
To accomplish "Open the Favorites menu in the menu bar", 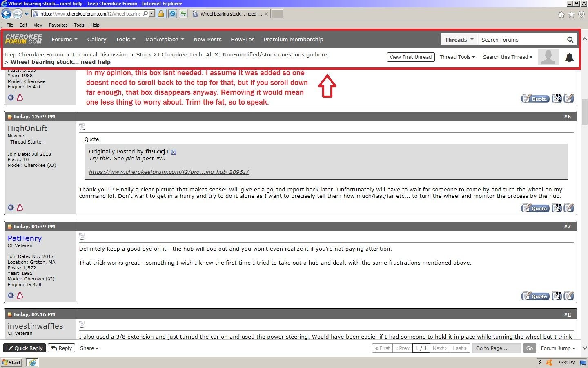I will point(58,25).
